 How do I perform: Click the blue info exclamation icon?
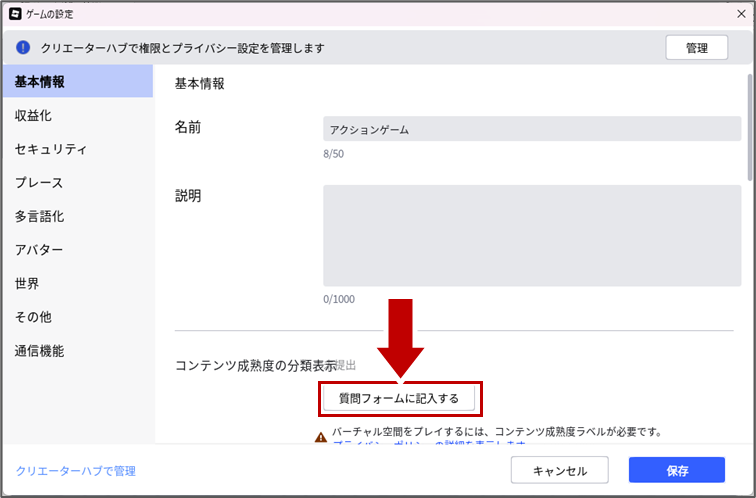[23, 48]
